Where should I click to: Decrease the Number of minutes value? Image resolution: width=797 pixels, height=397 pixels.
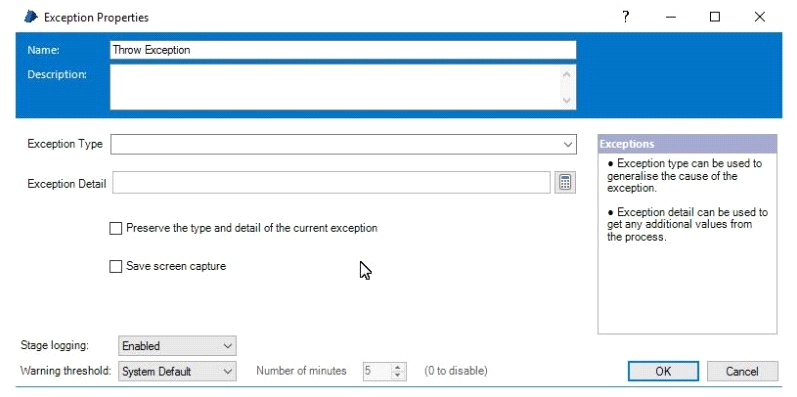point(398,375)
